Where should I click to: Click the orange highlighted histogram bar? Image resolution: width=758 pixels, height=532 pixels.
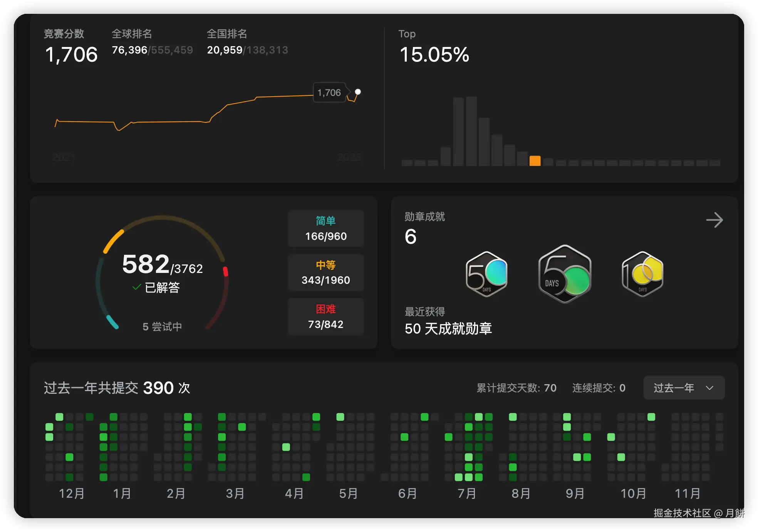pos(535,161)
